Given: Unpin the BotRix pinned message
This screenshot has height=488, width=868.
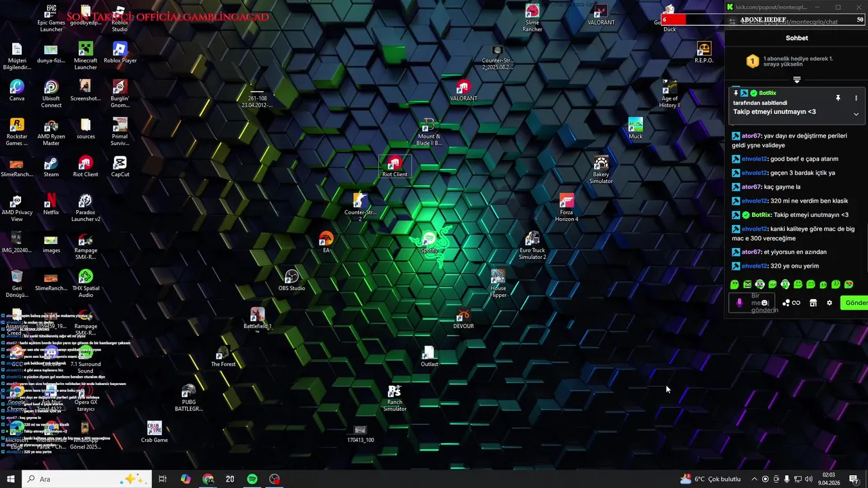Looking at the screenshot, I should [x=838, y=98].
